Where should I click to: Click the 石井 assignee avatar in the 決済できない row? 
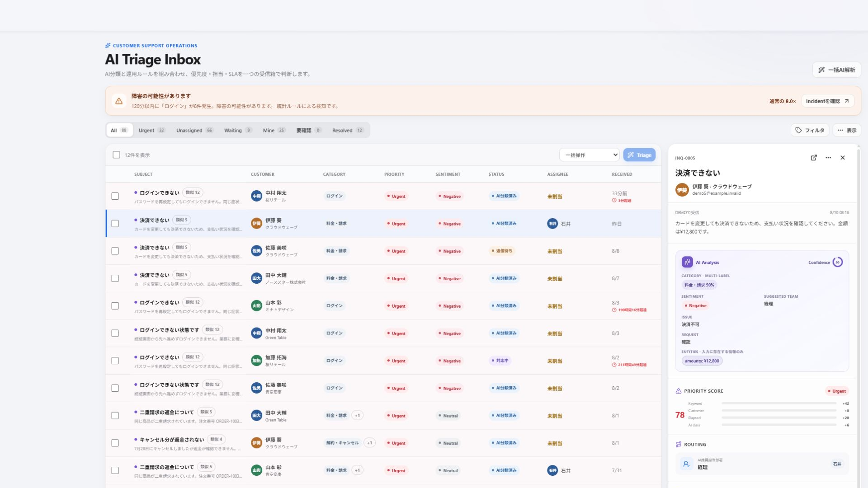[552, 224]
